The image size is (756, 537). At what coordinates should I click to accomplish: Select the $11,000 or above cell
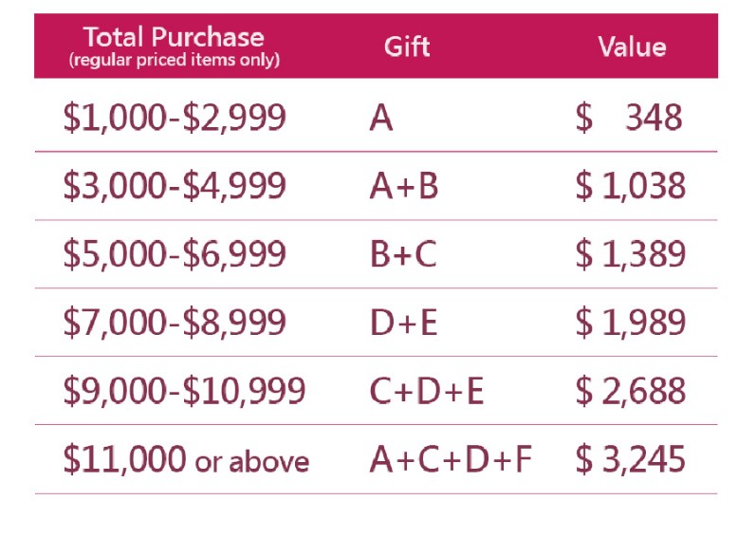point(186,460)
